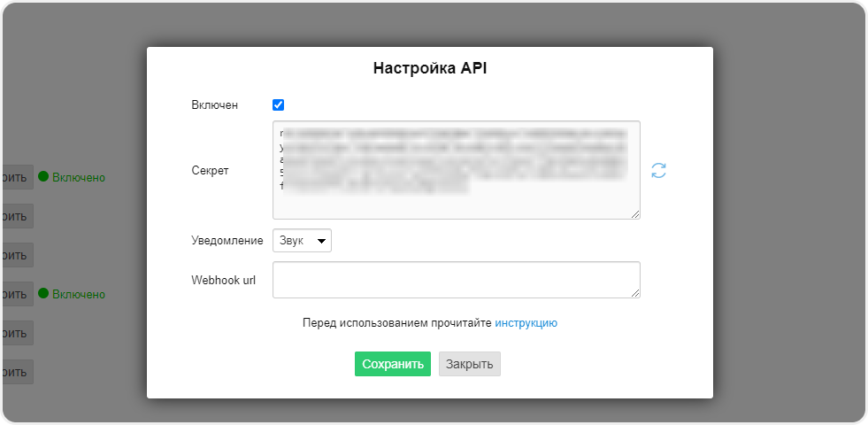Click the upper Включено status text

[x=79, y=177]
